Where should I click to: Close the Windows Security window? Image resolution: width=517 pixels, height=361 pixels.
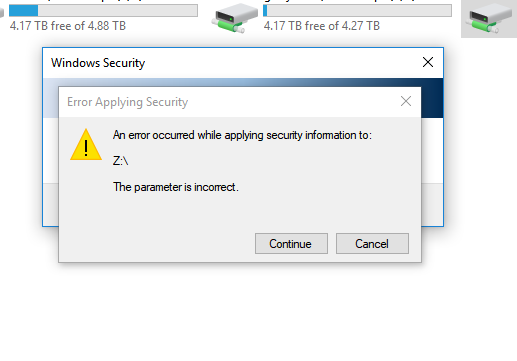click(428, 62)
